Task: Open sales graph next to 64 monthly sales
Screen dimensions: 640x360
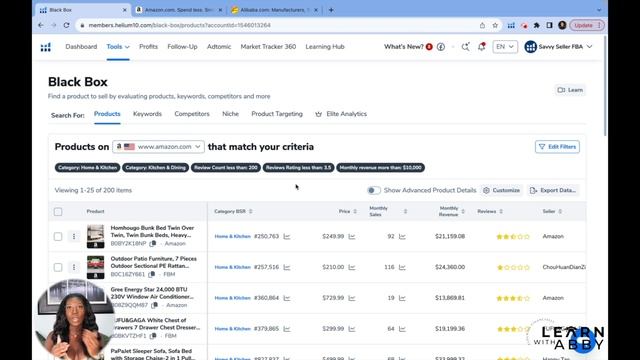Action: pyautogui.click(x=402, y=329)
